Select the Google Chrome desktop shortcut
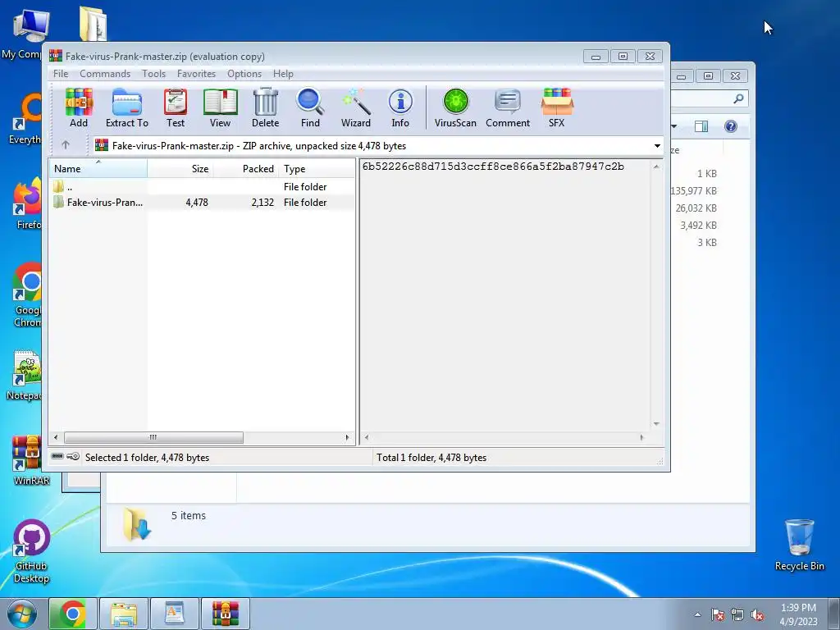 28,294
